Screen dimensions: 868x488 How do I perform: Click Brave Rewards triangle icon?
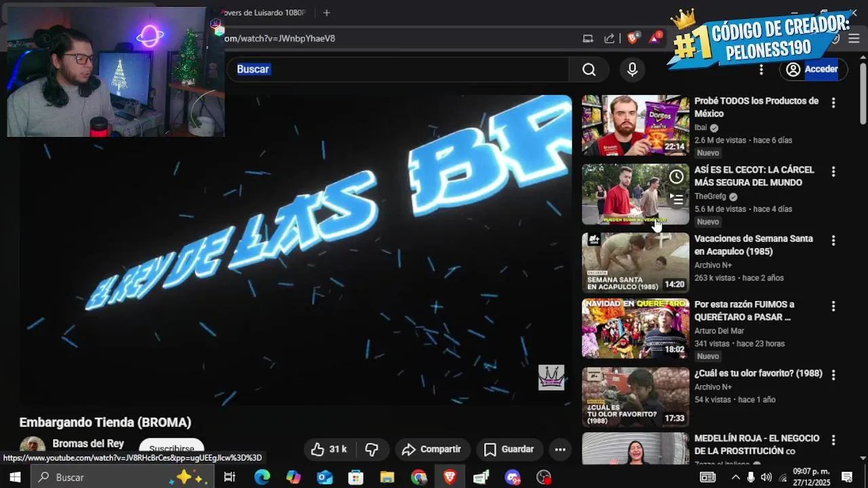[x=655, y=39]
